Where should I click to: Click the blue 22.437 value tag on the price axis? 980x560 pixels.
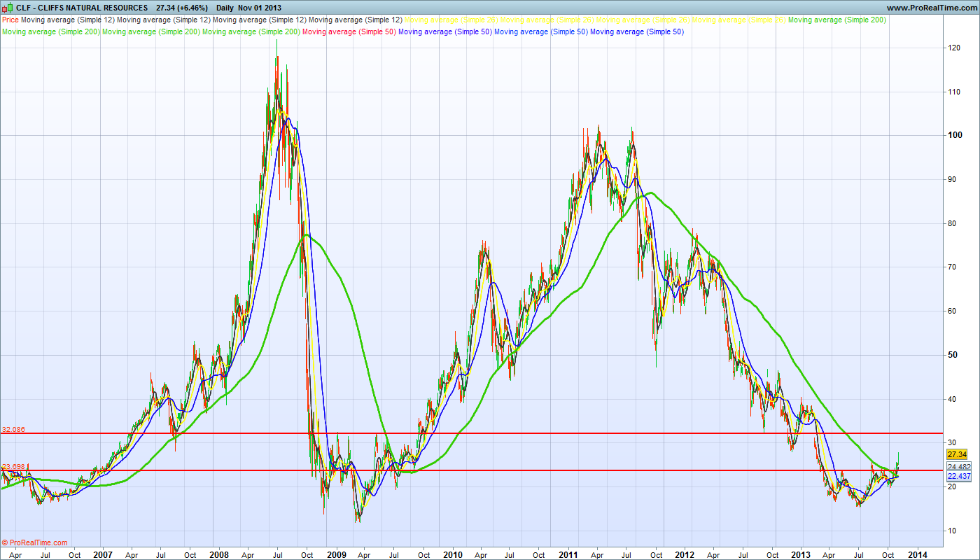(x=959, y=476)
